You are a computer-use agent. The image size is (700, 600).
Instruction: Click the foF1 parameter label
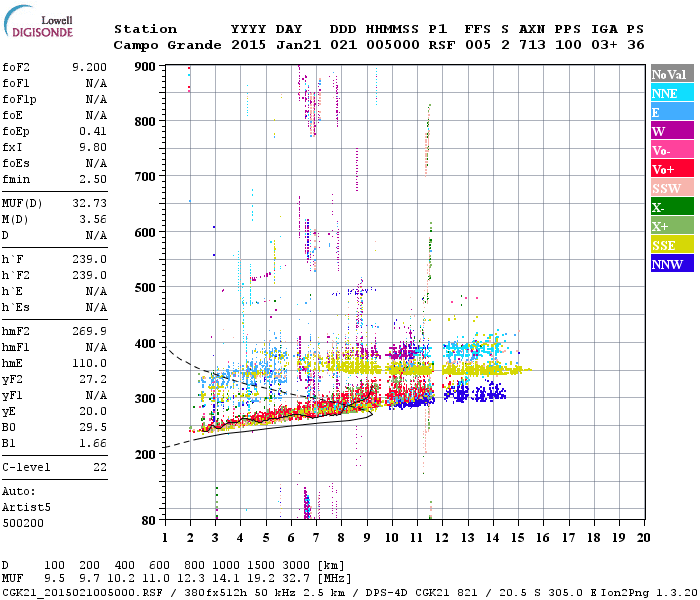click(16, 83)
